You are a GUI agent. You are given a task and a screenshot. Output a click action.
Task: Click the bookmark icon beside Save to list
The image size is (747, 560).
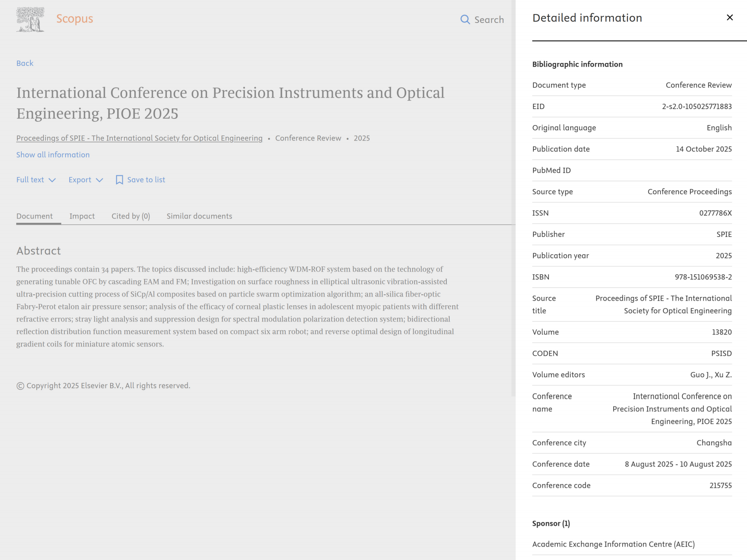click(x=119, y=180)
